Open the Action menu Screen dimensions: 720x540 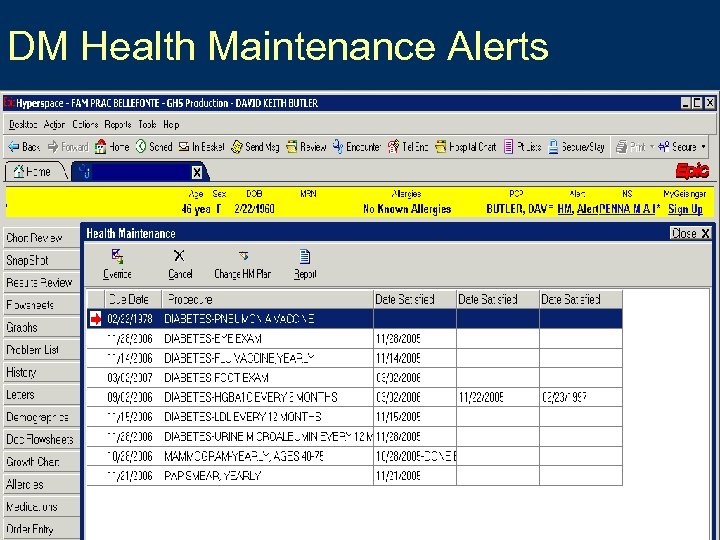(x=54, y=124)
